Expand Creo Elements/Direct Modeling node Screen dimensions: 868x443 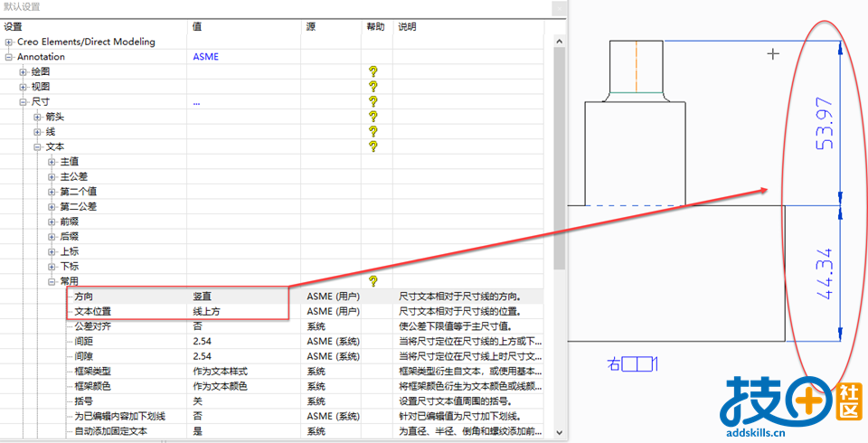[x=9, y=42]
